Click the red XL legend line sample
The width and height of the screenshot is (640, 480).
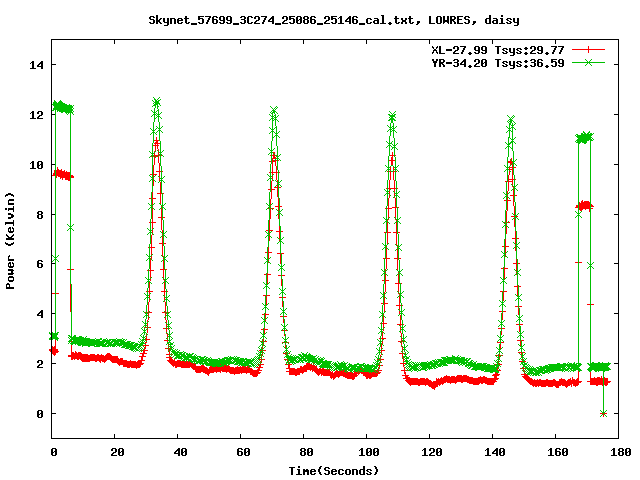pyautogui.click(x=588, y=50)
